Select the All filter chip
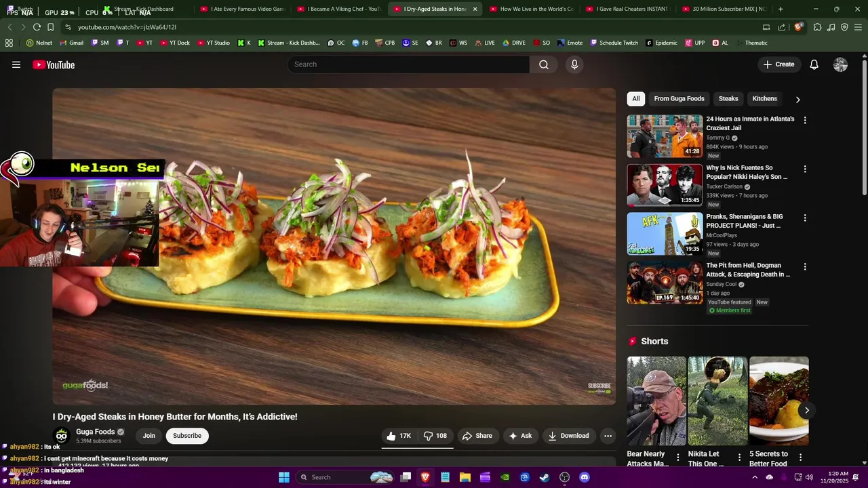868x488 pixels. (x=636, y=98)
